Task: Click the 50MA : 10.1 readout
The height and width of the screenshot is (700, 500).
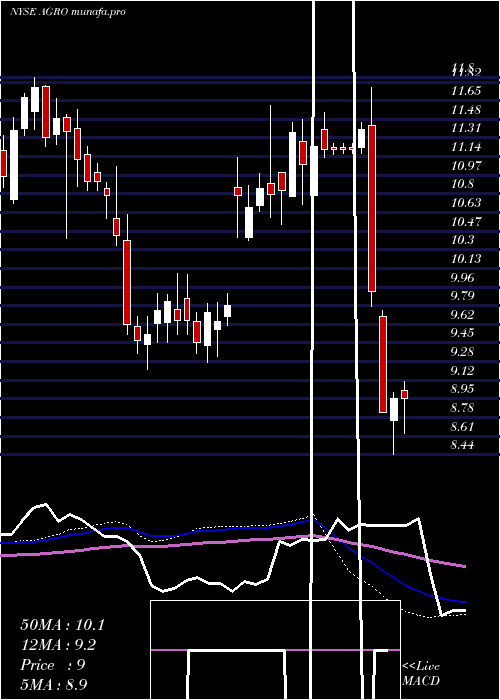Action: pyautogui.click(x=62, y=625)
